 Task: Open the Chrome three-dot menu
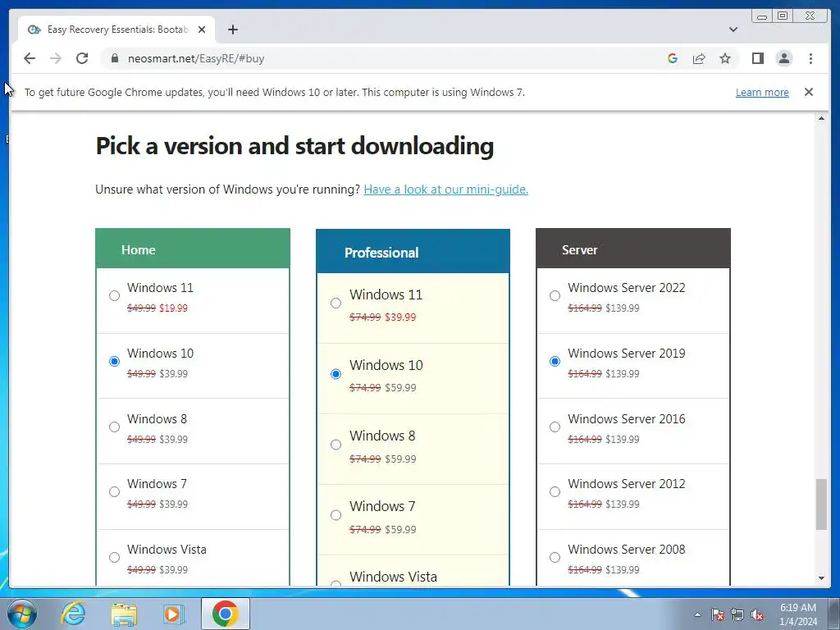click(x=810, y=58)
